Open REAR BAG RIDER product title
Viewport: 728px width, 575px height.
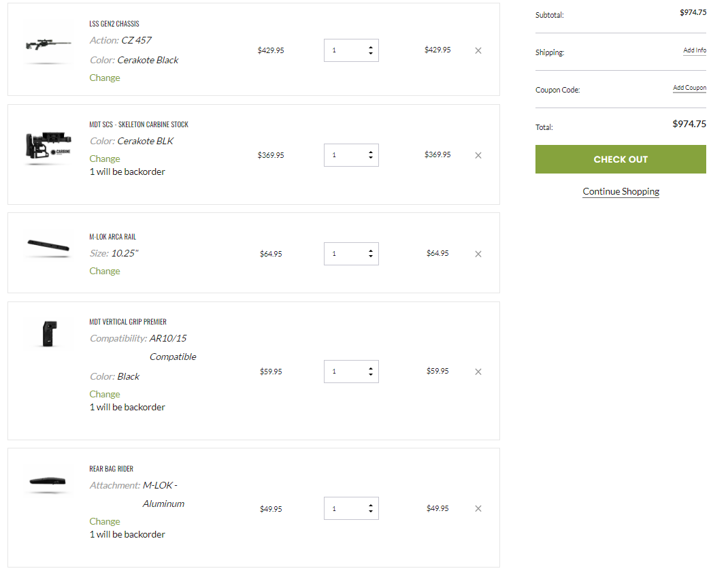112,469
